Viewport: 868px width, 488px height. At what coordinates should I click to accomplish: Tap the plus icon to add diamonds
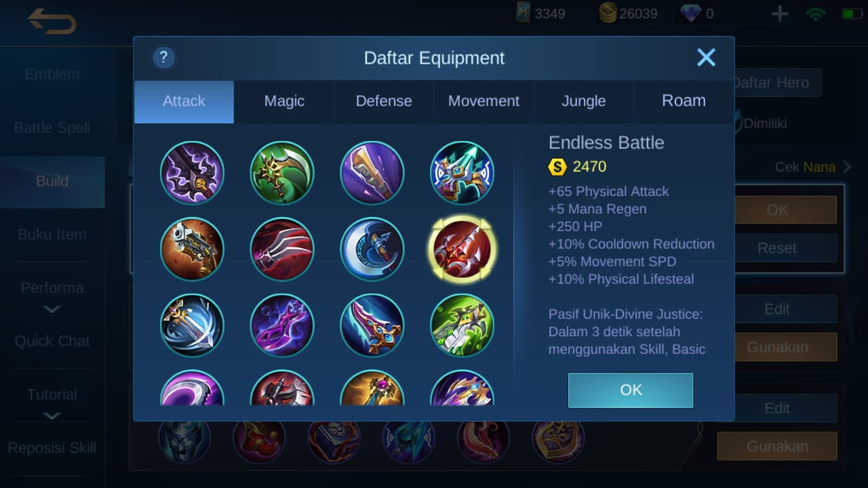click(780, 14)
